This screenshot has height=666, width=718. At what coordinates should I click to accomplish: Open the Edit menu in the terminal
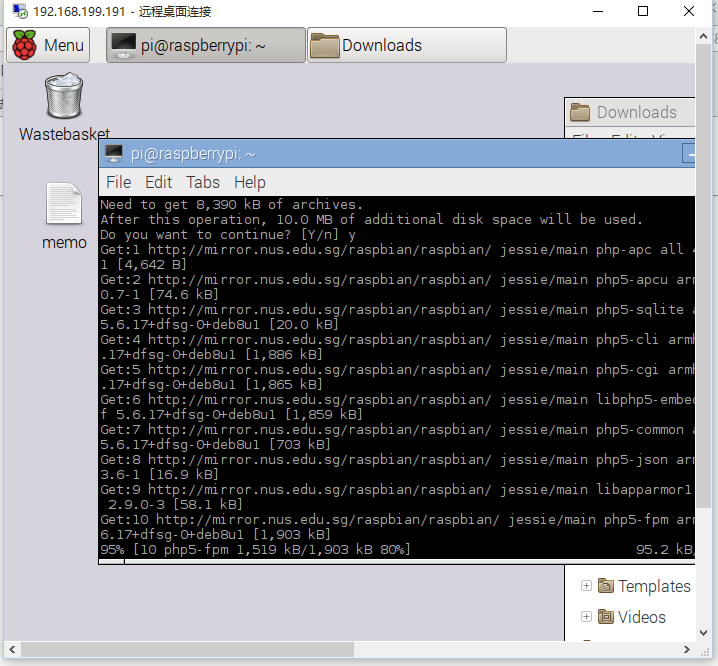[158, 182]
